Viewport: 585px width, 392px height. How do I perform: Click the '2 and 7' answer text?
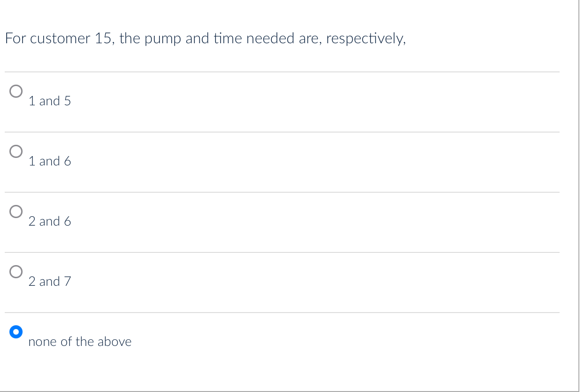(49, 281)
